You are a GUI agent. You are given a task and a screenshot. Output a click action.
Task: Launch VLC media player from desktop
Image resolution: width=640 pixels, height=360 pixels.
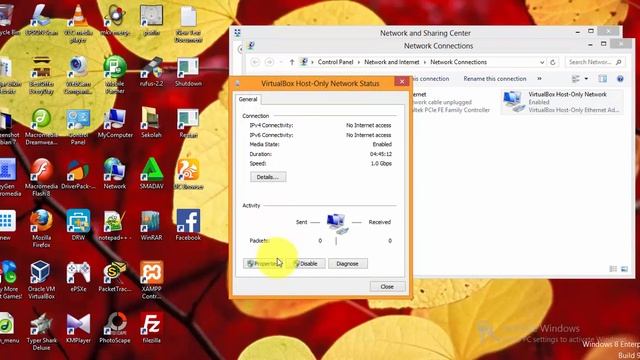click(x=78, y=24)
